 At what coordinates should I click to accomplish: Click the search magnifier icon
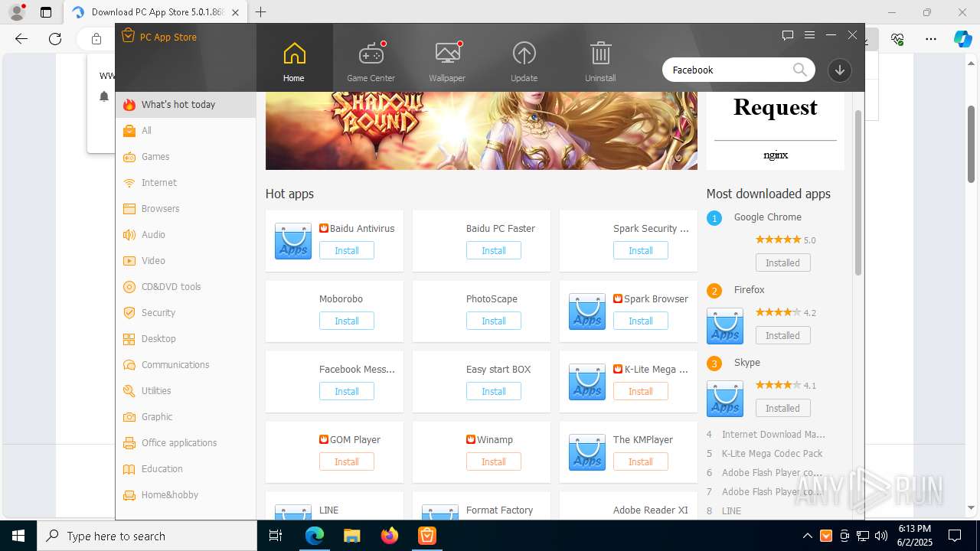coord(800,70)
